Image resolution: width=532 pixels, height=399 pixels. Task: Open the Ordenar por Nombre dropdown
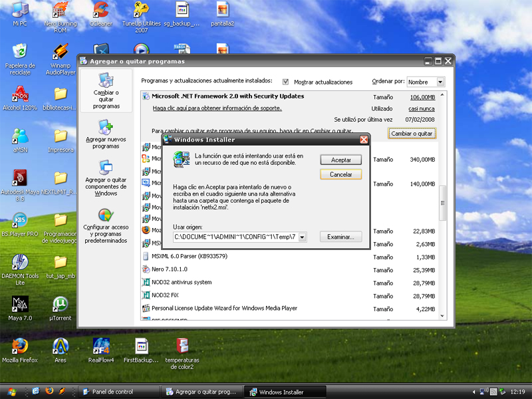pos(426,82)
